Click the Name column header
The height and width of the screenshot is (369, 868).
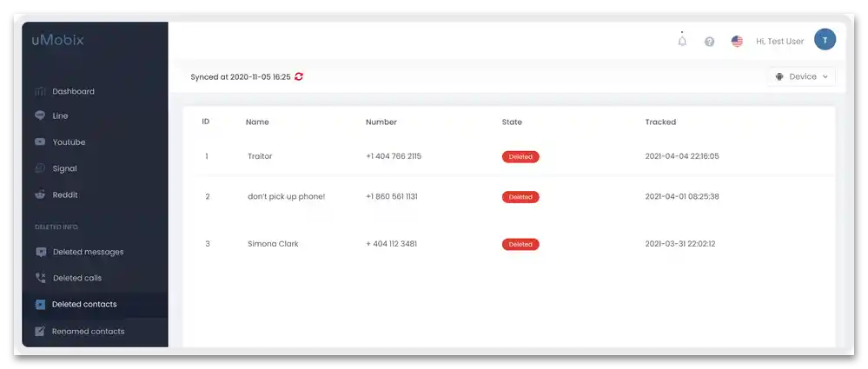[257, 122]
